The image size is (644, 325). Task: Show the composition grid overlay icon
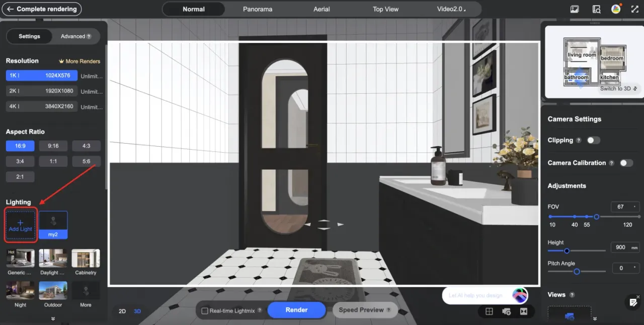click(489, 311)
